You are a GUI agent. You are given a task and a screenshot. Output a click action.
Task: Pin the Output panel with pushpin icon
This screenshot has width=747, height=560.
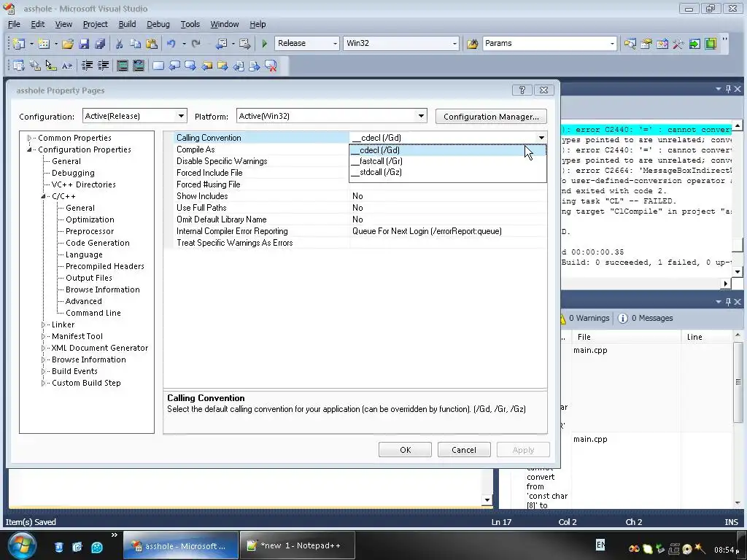[728, 89]
